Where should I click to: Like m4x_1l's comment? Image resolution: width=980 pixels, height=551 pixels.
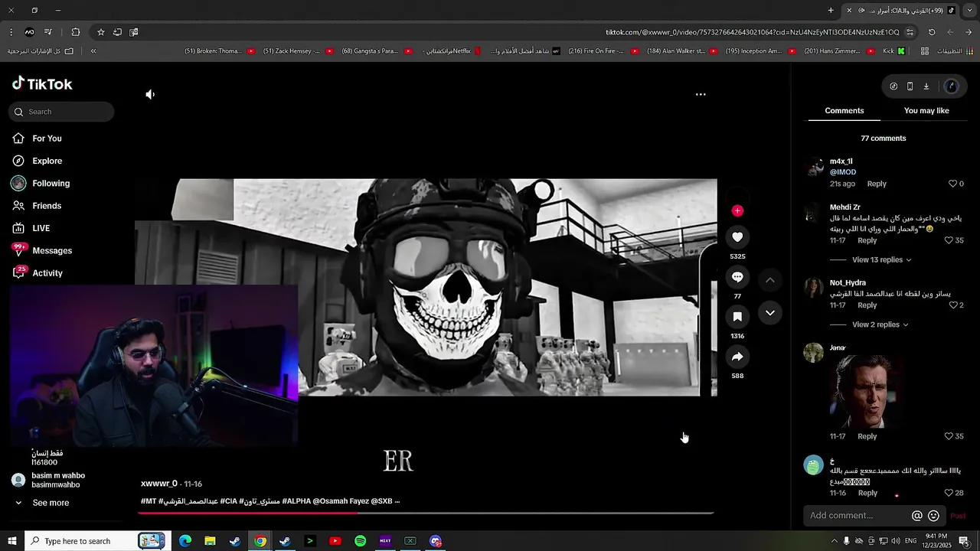pyautogui.click(x=952, y=184)
